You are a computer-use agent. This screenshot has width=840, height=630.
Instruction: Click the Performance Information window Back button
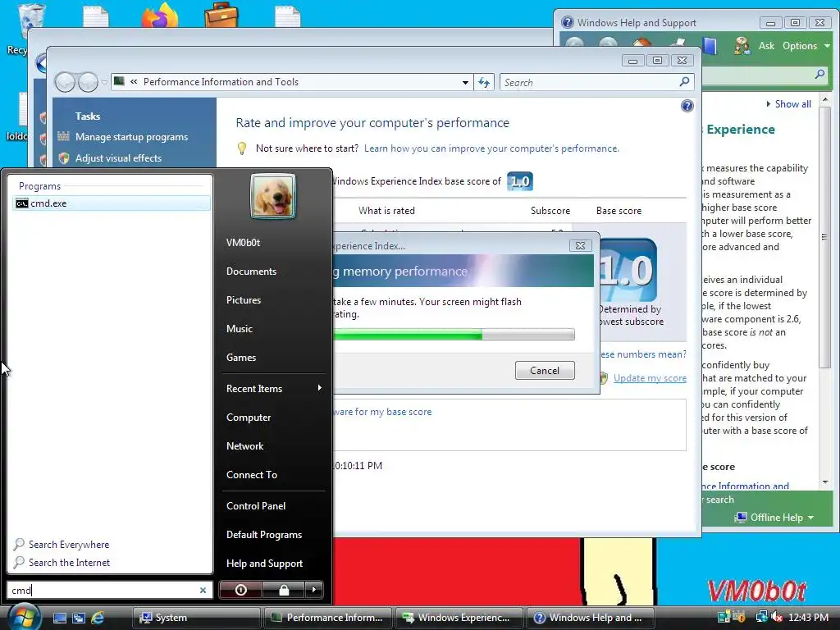[x=65, y=83]
